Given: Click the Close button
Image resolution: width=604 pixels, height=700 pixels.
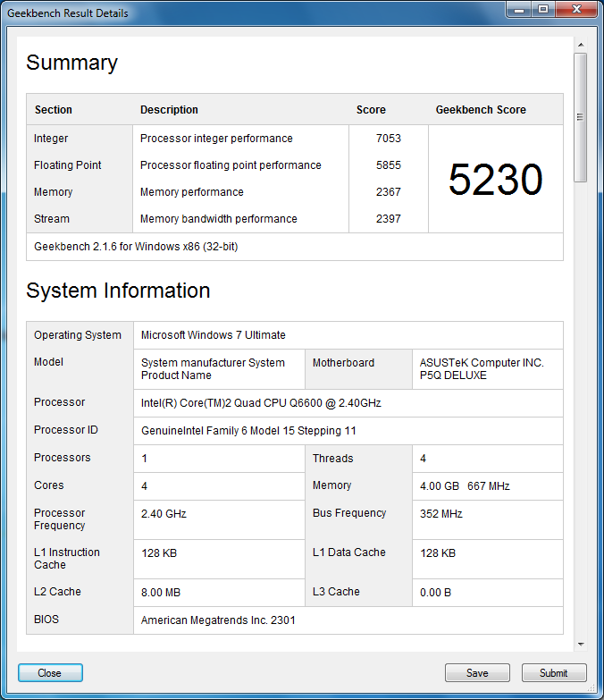Looking at the screenshot, I should click(x=50, y=673).
